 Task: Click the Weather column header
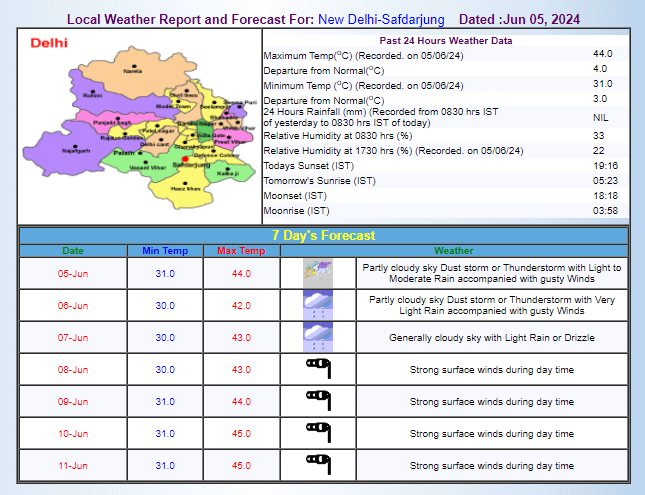453,250
